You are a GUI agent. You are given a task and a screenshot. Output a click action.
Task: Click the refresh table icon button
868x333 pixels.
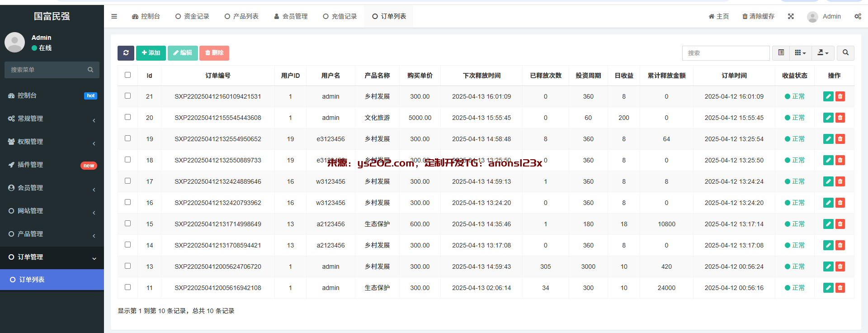[126, 53]
